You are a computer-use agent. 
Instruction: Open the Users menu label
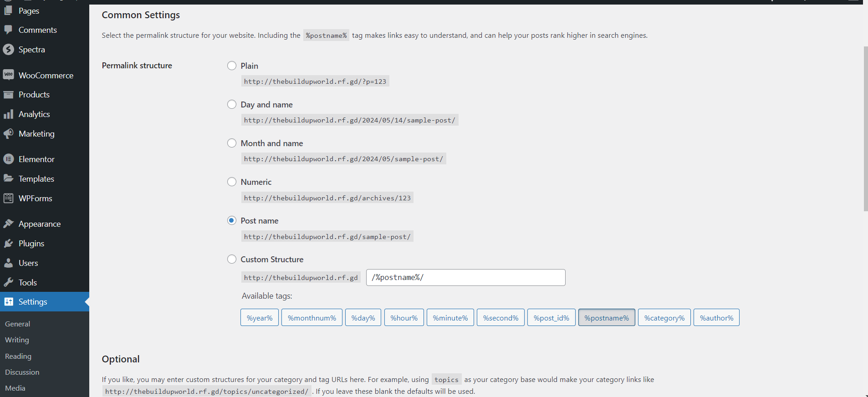(x=28, y=263)
